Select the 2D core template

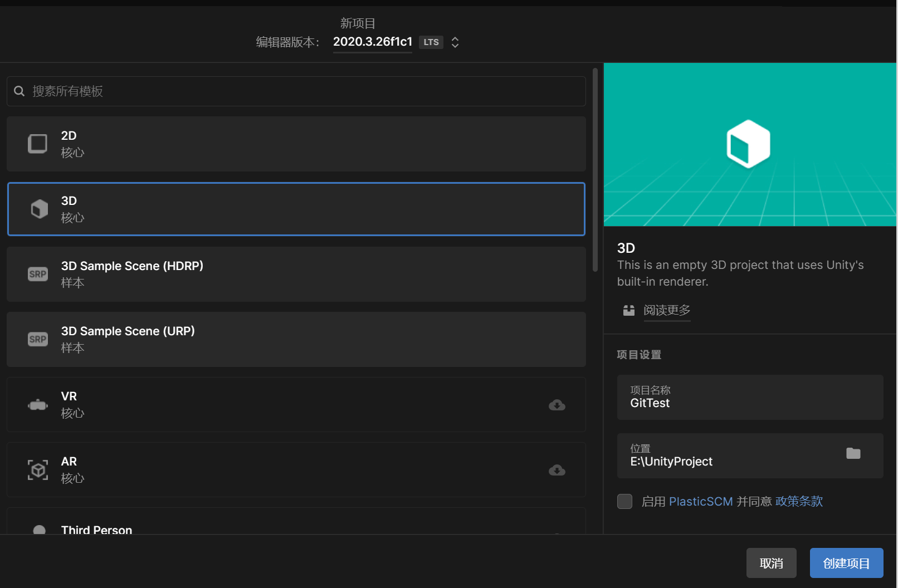point(296,144)
